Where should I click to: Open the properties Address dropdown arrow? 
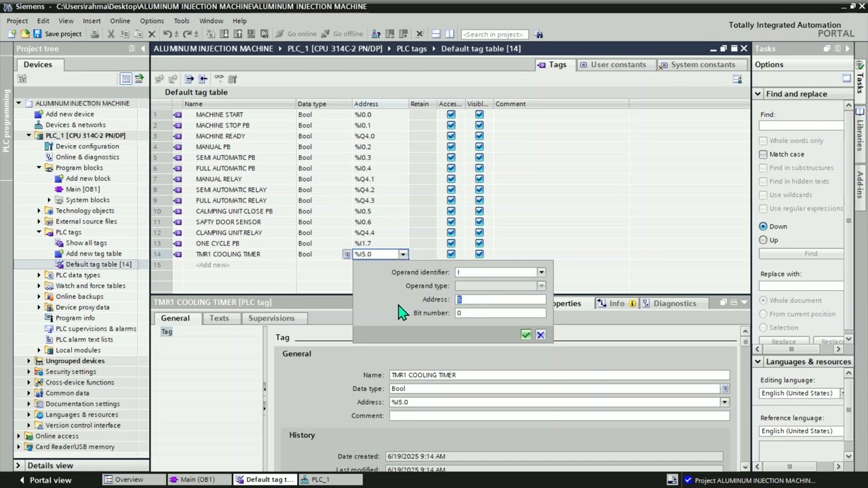pyautogui.click(x=724, y=403)
